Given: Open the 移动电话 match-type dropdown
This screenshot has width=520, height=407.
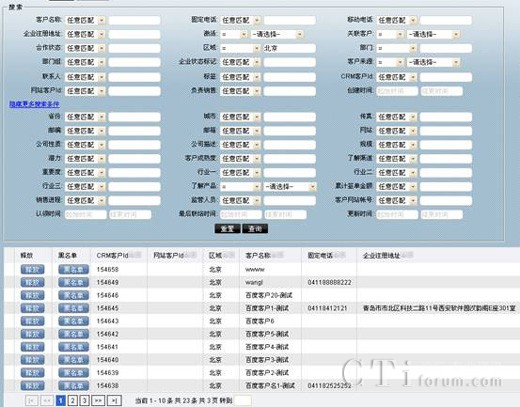Looking at the screenshot, I should 397,20.
